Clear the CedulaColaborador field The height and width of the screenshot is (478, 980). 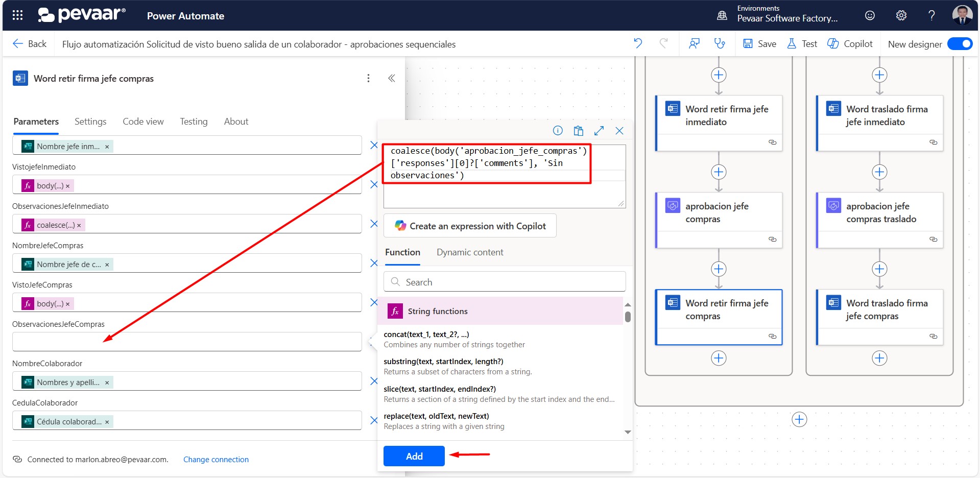pos(374,420)
